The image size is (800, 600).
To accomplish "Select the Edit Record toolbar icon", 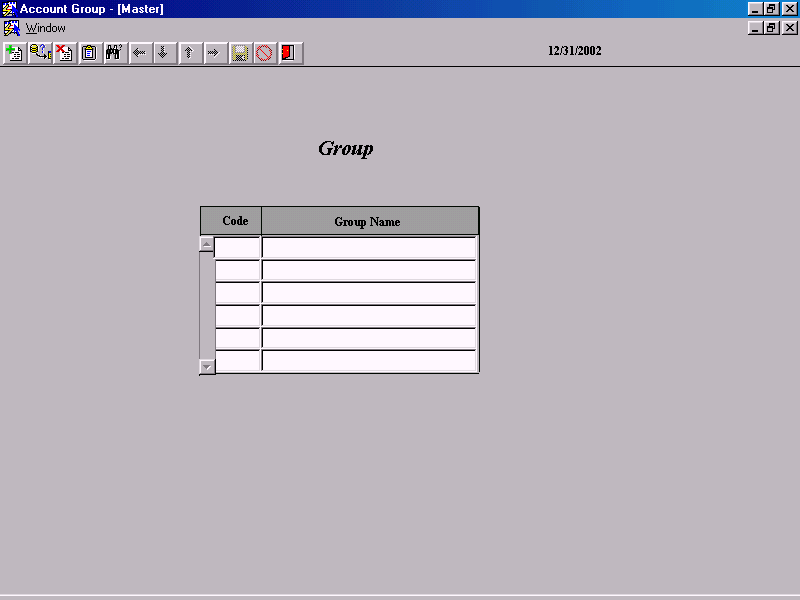I will tap(40, 53).
